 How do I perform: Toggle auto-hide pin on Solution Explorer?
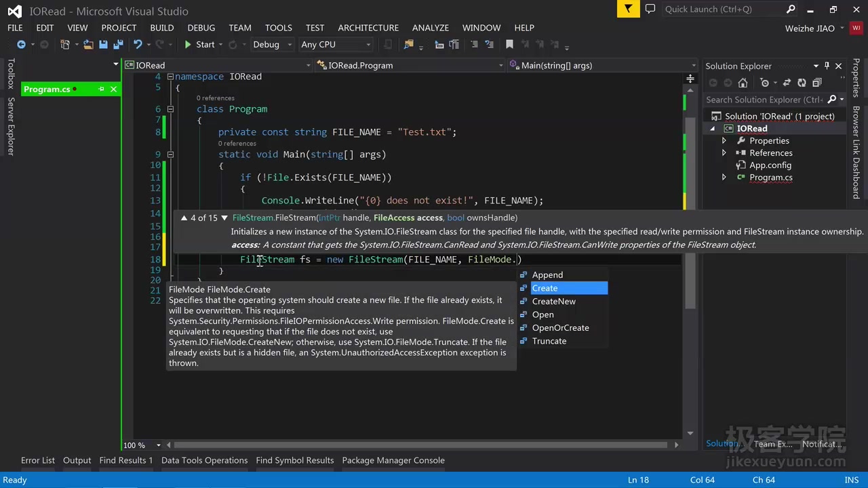pos(827,66)
